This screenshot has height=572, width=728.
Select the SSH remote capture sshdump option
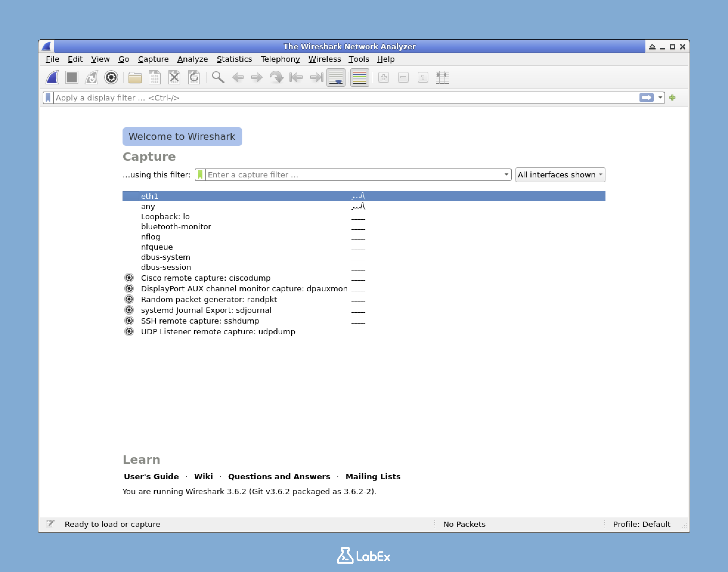(x=200, y=321)
